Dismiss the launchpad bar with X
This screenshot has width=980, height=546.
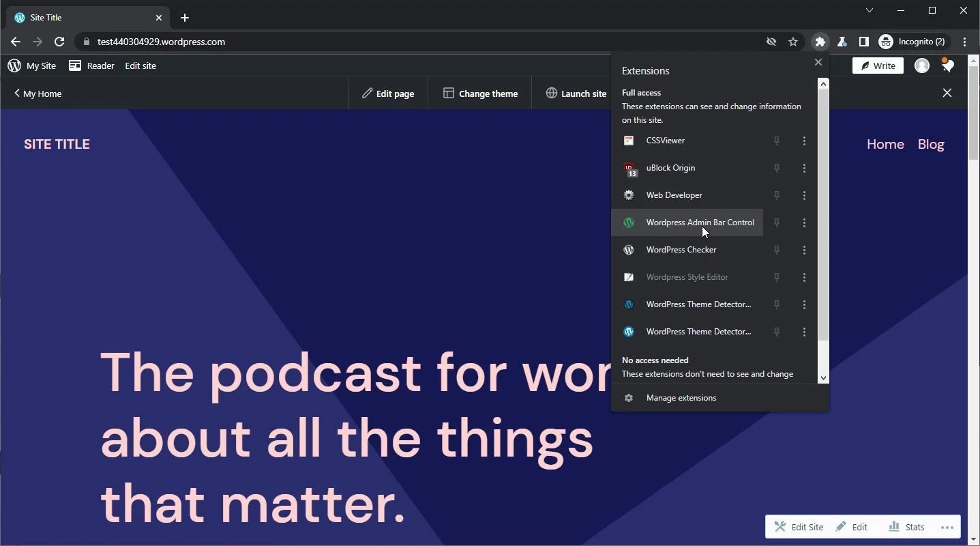click(x=947, y=93)
